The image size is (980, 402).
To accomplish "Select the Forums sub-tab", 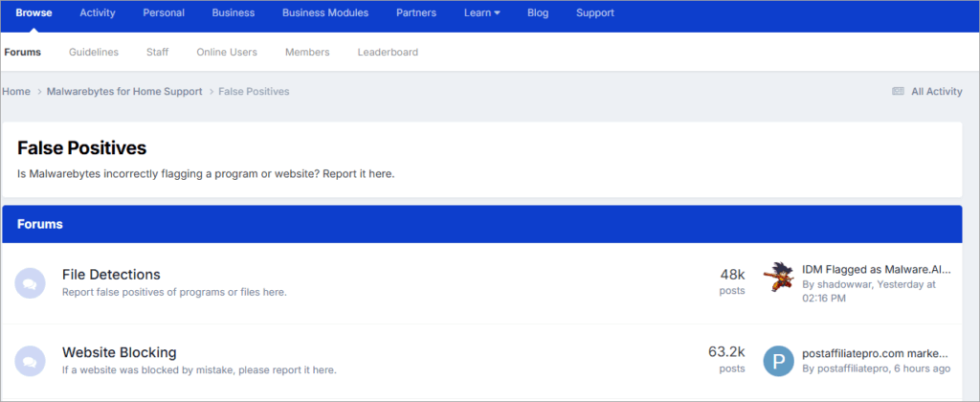I will 23,52.
